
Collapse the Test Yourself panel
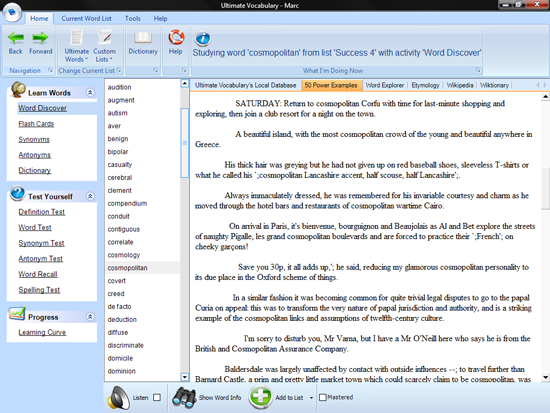90,196
